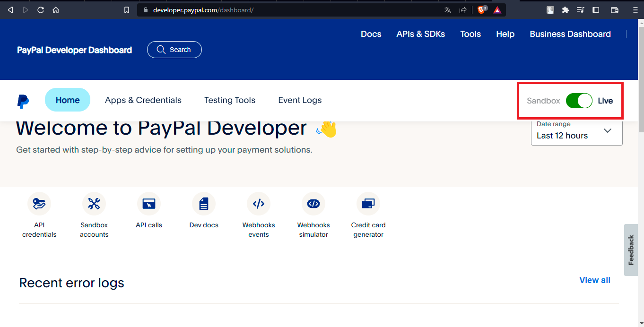Click the share page icon
644x327 pixels.
[x=463, y=10]
